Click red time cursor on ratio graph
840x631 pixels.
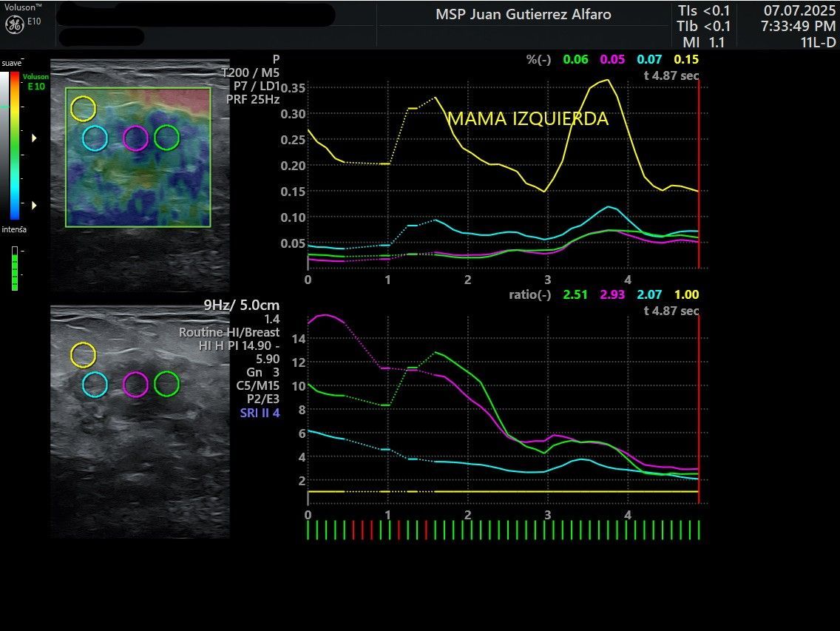tap(699, 410)
